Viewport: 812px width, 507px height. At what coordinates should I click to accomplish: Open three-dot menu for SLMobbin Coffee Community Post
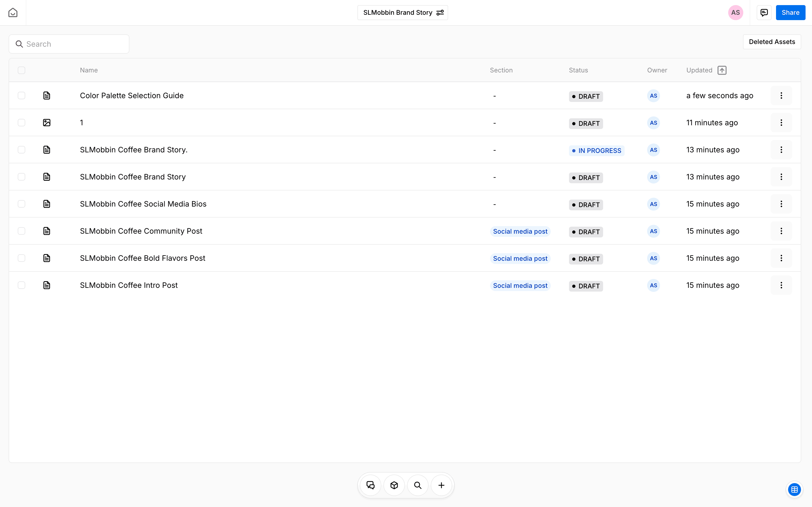point(781,231)
